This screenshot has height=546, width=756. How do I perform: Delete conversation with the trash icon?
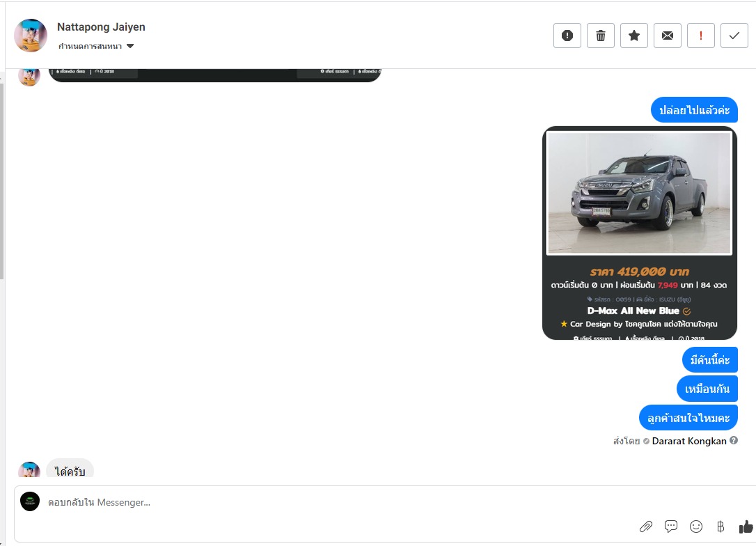pos(600,36)
